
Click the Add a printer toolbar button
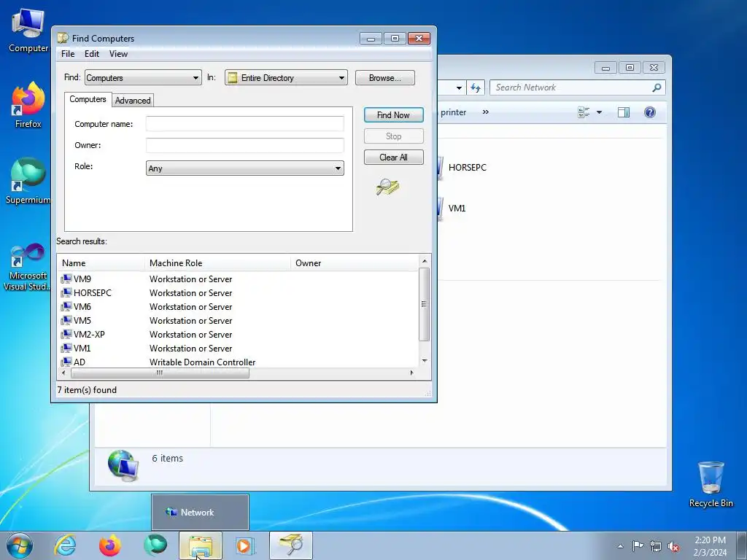click(452, 112)
